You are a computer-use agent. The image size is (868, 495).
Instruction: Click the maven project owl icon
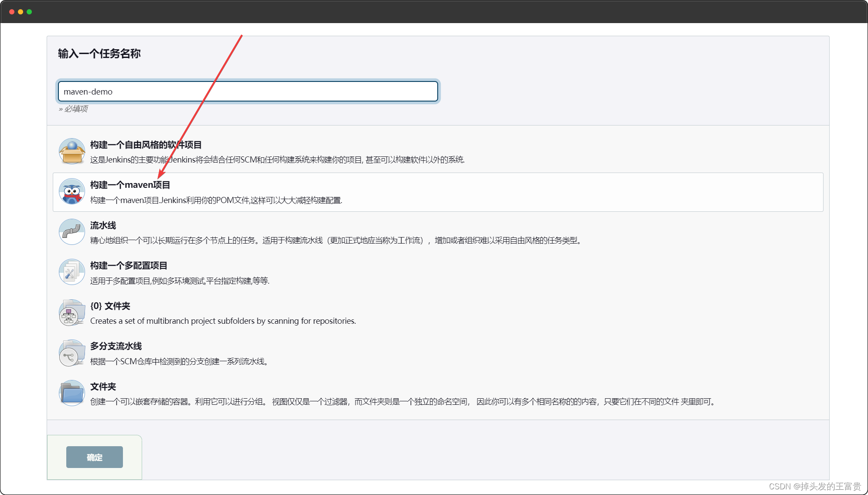pos(72,192)
